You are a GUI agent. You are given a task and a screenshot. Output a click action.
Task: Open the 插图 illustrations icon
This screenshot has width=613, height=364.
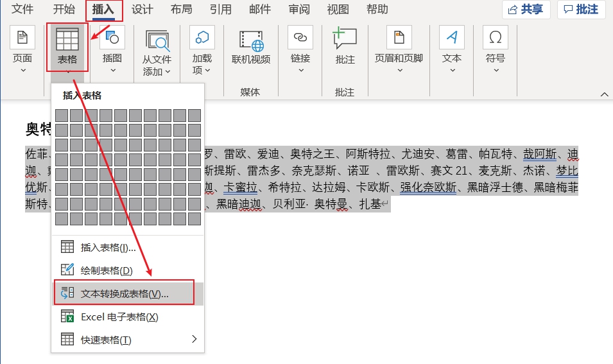(112, 37)
